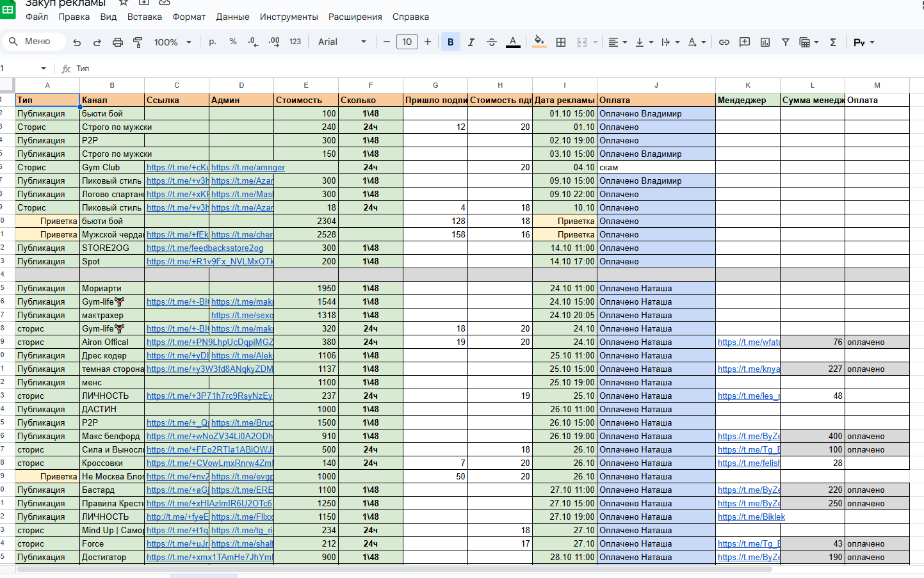Viewport: 924px width, 578px height.
Task: Toggle Bold formatting
Action: (451, 42)
